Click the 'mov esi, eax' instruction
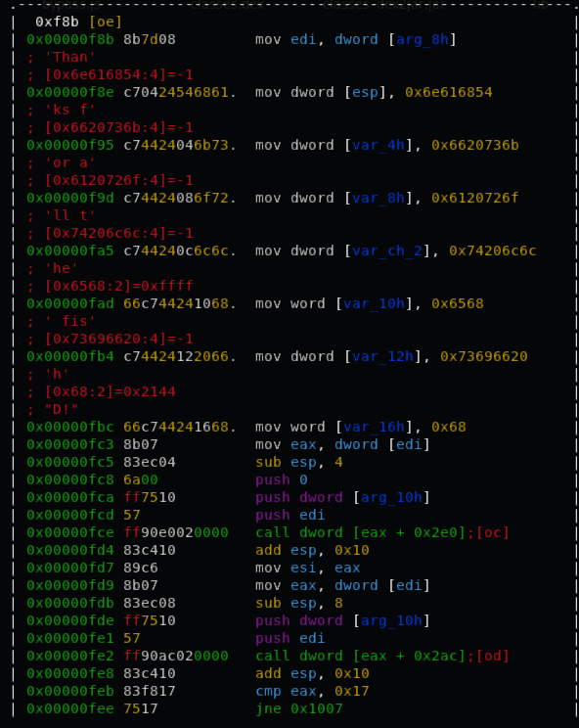The width and height of the screenshot is (579, 728). pos(308,569)
